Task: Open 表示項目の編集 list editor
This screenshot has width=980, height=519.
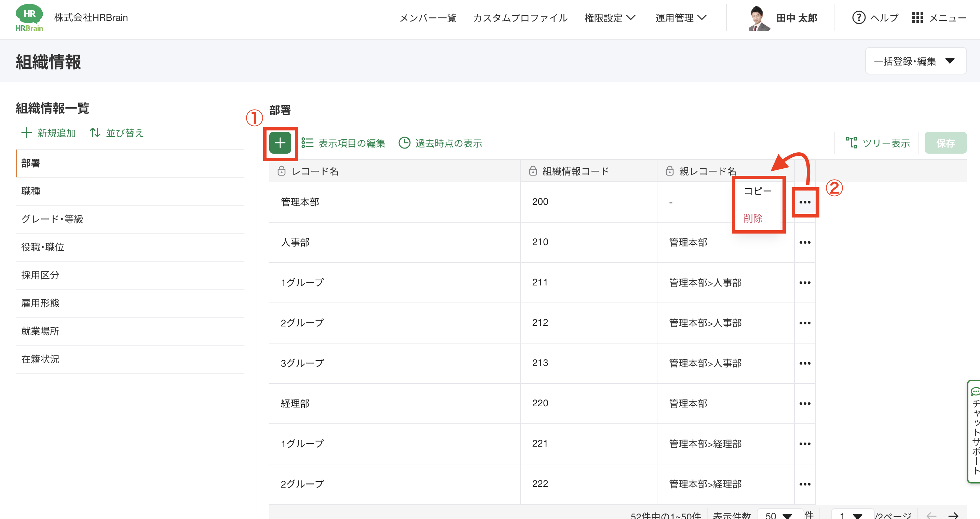Action: tap(343, 143)
